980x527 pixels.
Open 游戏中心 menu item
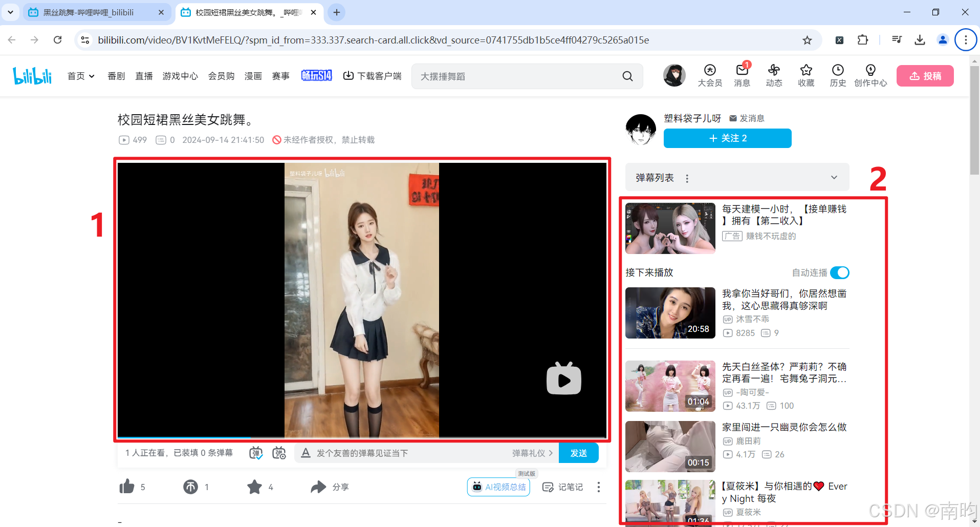pyautogui.click(x=180, y=76)
